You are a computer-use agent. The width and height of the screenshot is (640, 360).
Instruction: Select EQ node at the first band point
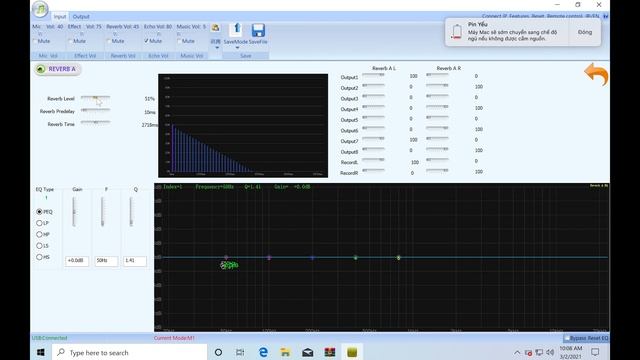[x=226, y=258]
